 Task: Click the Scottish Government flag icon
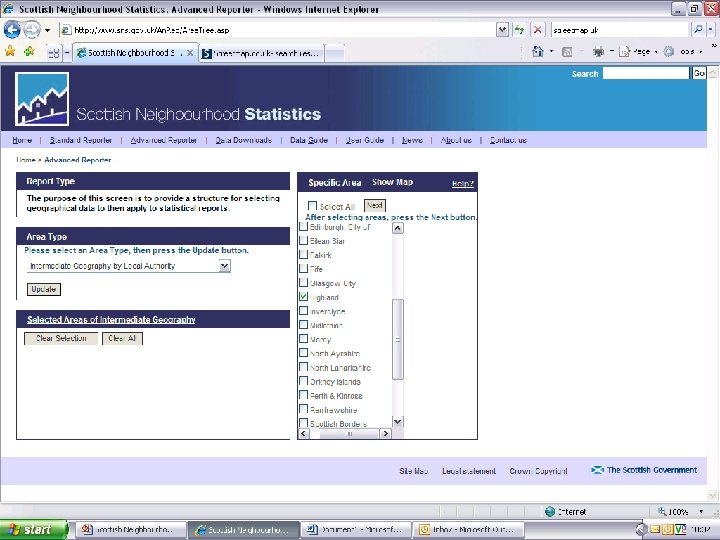597,470
